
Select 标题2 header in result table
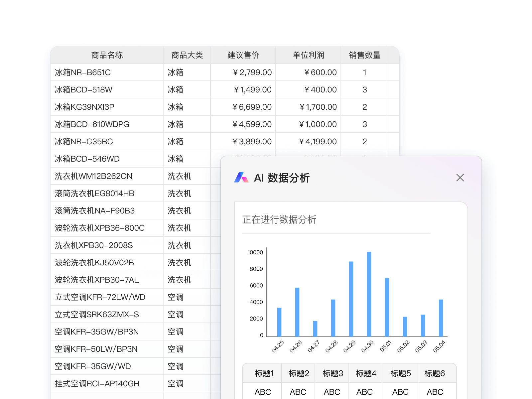coord(299,373)
